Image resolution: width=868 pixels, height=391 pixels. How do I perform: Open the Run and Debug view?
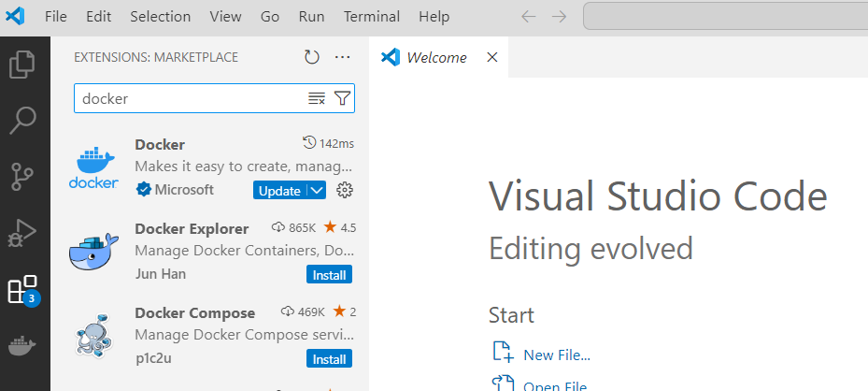click(x=22, y=233)
